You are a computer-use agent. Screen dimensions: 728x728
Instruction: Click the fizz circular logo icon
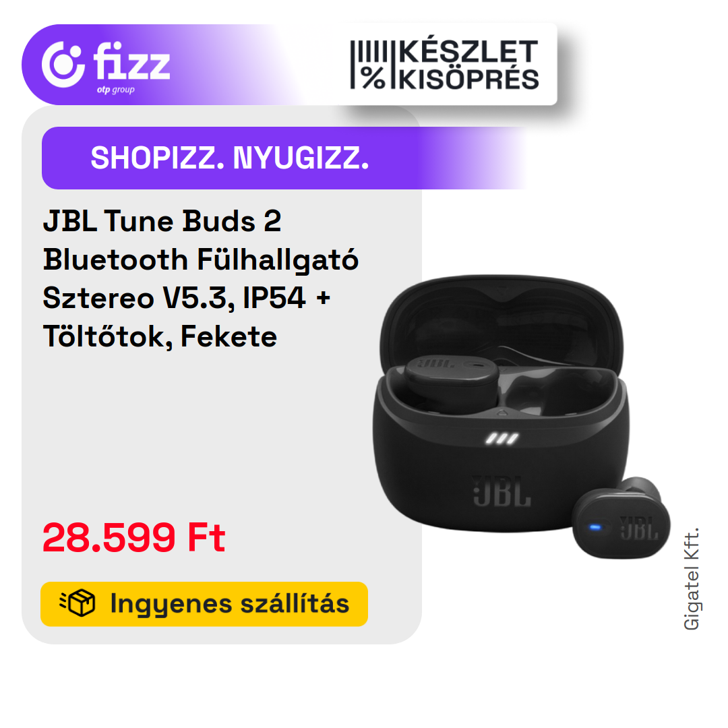pos(63,65)
